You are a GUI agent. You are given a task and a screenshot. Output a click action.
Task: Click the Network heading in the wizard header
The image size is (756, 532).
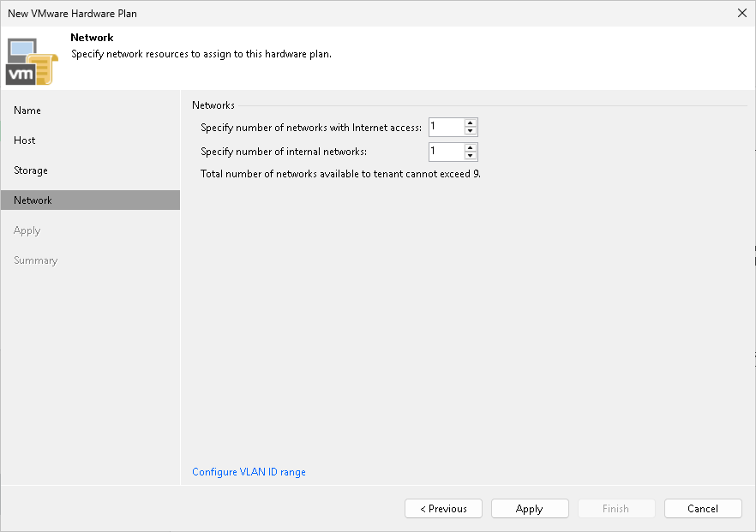92,37
